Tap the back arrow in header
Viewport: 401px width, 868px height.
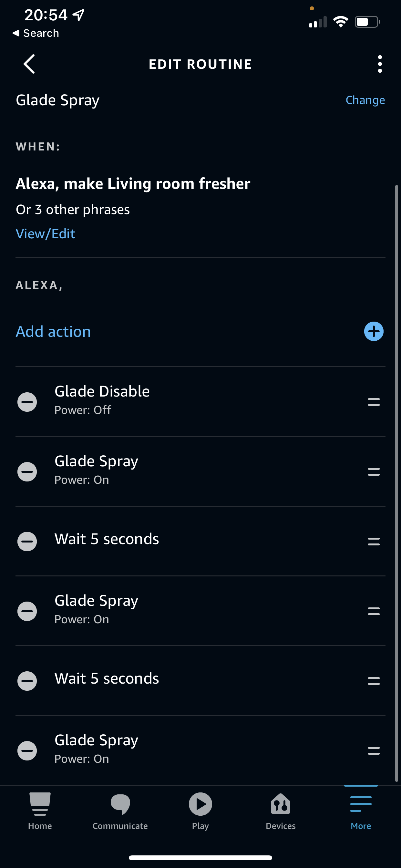tap(29, 64)
